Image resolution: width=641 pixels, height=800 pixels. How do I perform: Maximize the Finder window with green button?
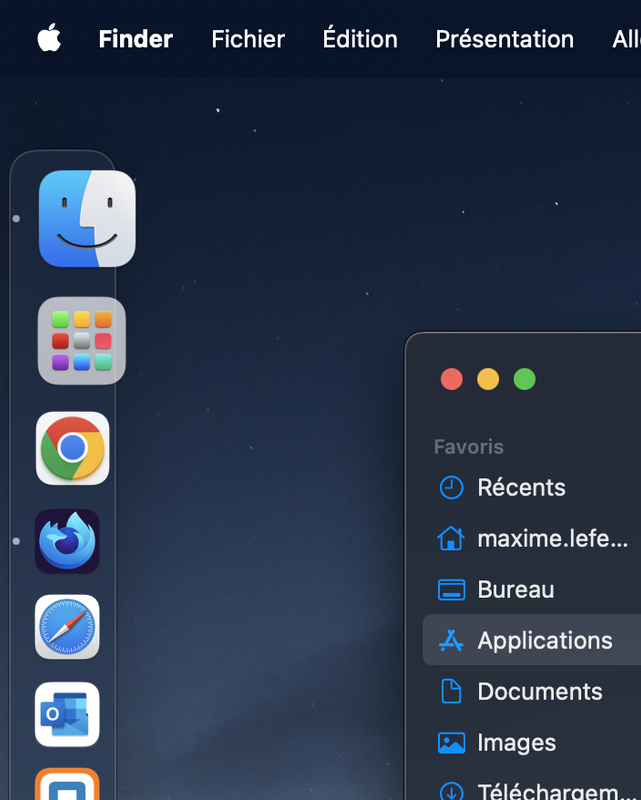pos(525,379)
